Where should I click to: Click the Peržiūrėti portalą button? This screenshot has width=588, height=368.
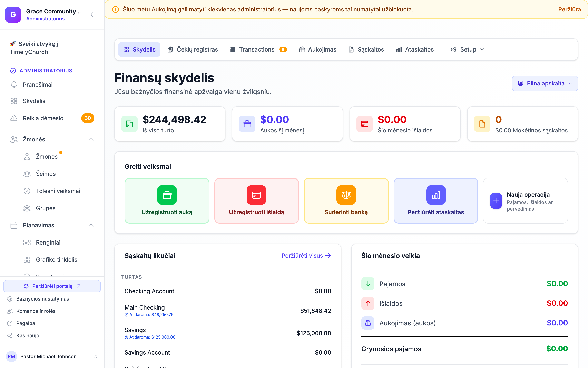(x=52, y=286)
